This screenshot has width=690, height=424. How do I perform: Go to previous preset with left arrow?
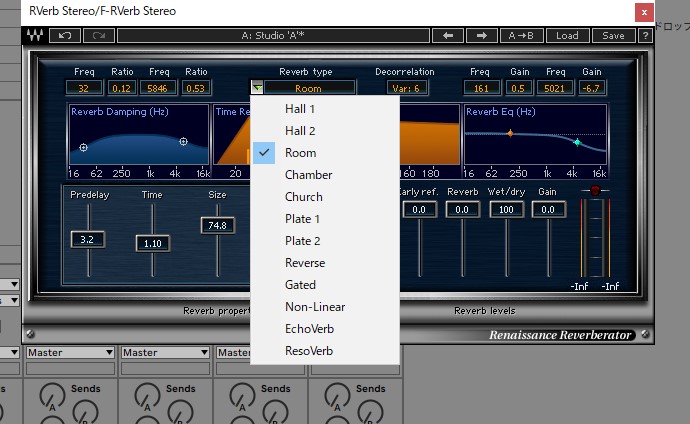[448, 36]
